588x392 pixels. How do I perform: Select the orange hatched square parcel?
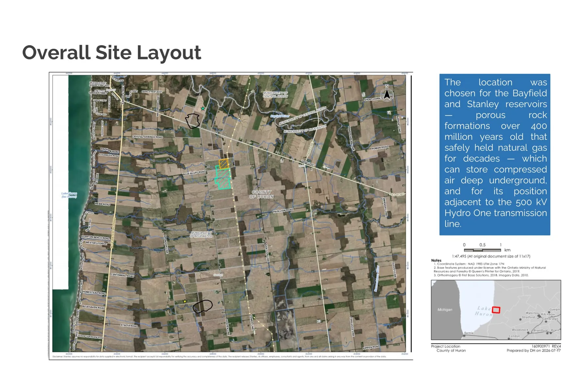(224, 164)
